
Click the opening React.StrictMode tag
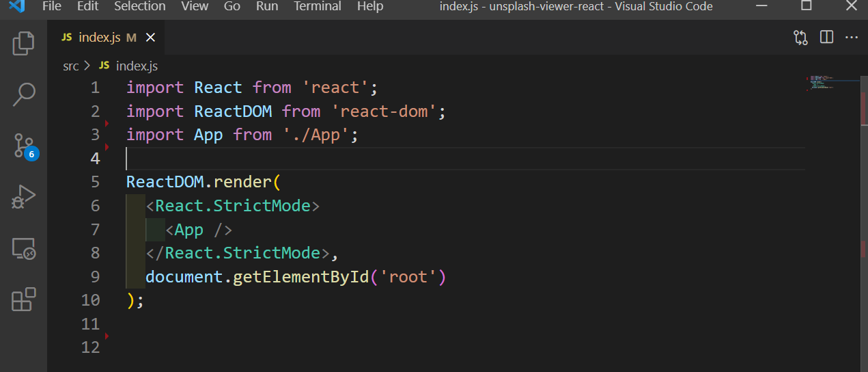click(233, 206)
